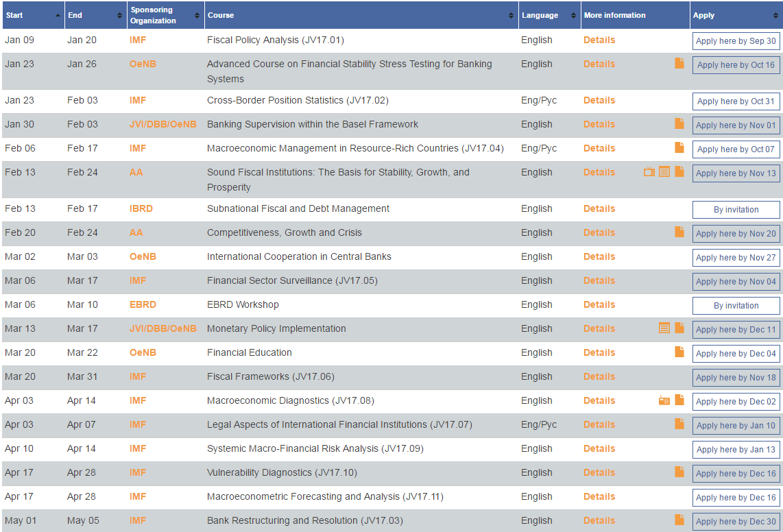Sort table by Course column

tap(361, 15)
